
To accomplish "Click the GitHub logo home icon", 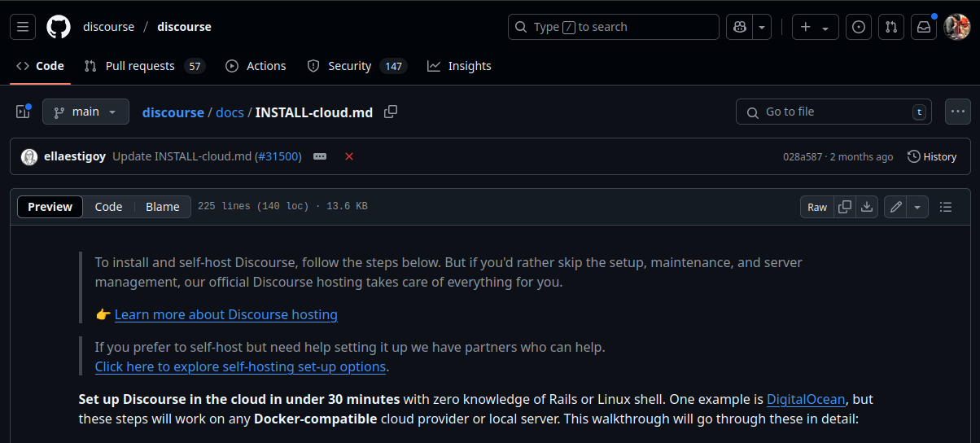I will (59, 27).
